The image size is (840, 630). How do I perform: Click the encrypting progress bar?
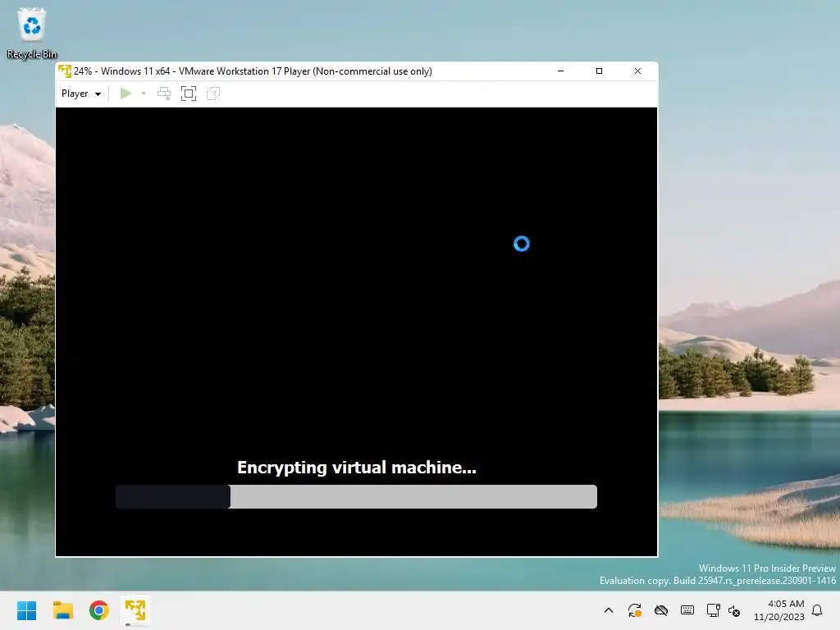point(356,496)
